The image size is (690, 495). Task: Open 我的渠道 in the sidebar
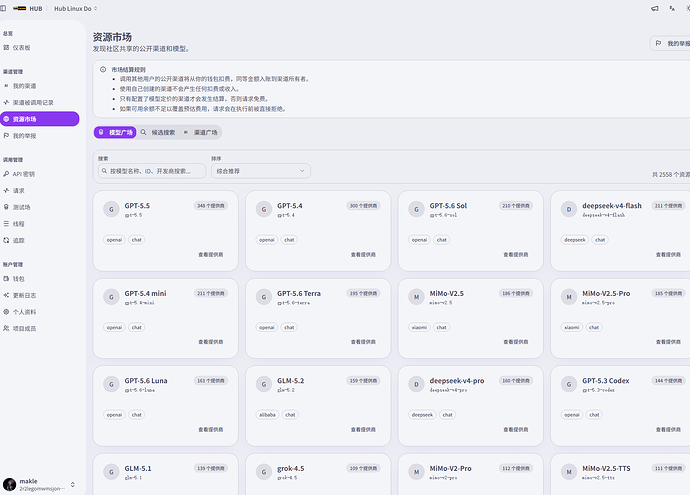click(39, 86)
